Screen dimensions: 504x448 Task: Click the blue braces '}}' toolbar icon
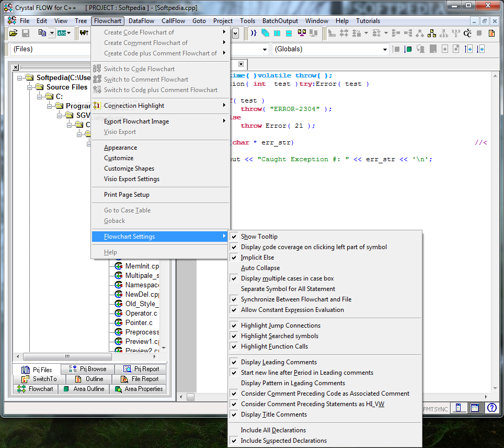click(254, 33)
